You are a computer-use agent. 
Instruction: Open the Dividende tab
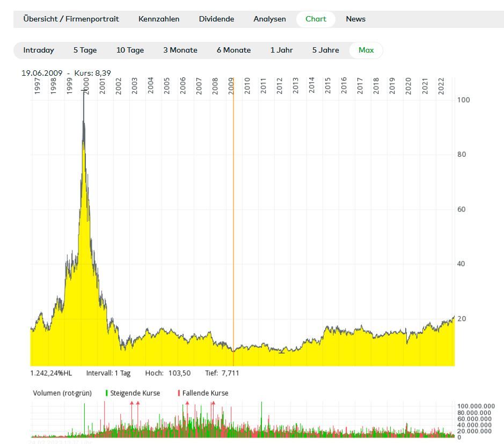click(x=216, y=19)
